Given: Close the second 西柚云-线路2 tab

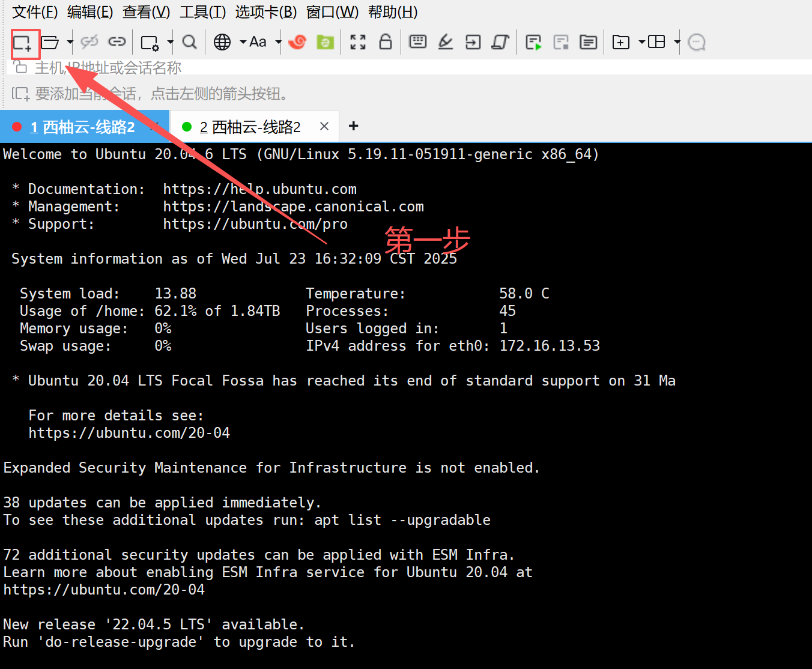Looking at the screenshot, I should [324, 126].
